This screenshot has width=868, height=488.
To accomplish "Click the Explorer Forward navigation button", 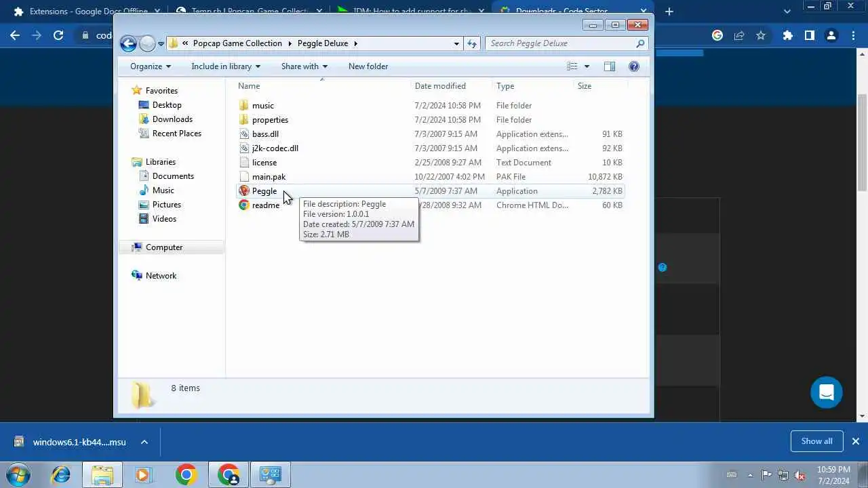I will 147,43.
